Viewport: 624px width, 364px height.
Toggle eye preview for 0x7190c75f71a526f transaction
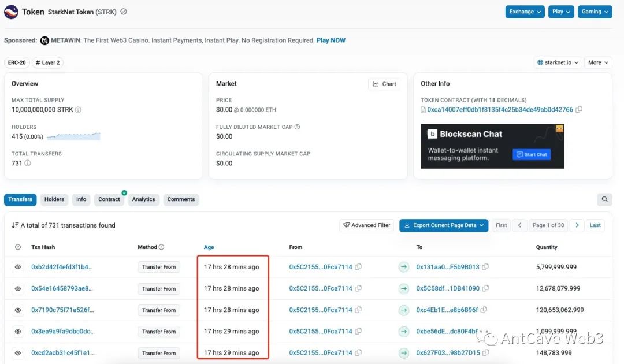18,310
